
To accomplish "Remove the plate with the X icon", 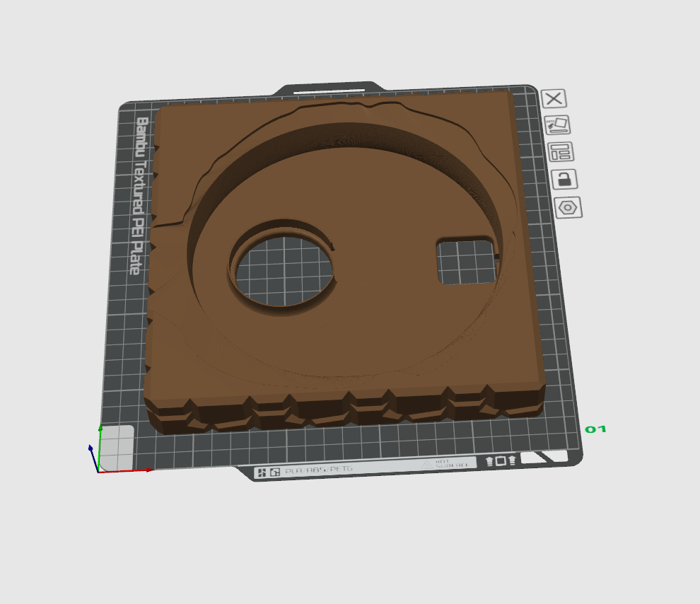I will (554, 98).
